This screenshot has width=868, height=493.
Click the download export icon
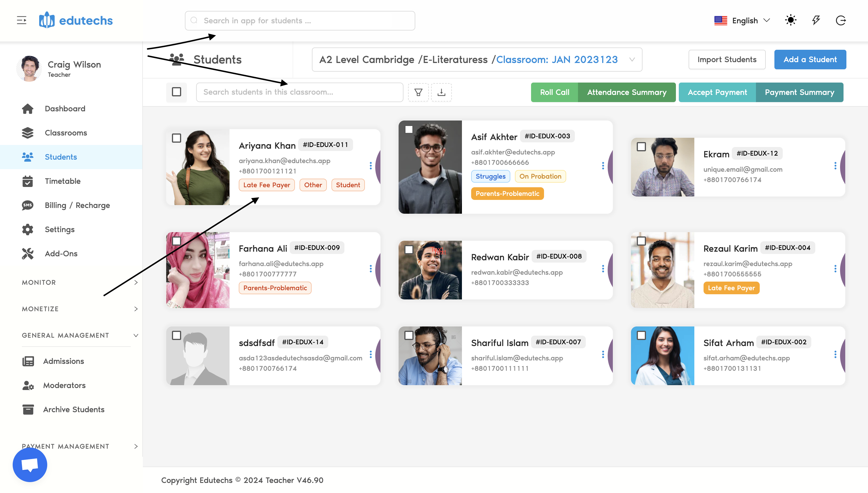pyautogui.click(x=441, y=92)
